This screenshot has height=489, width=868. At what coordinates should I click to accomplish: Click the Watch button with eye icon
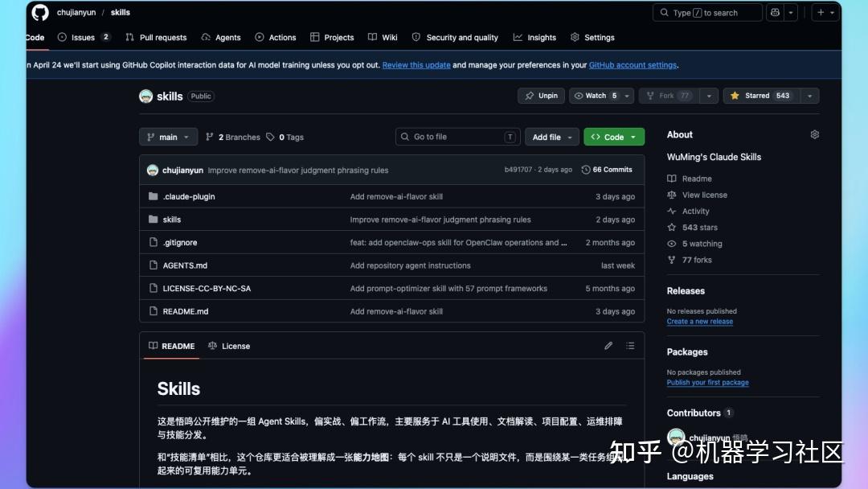[x=595, y=96]
